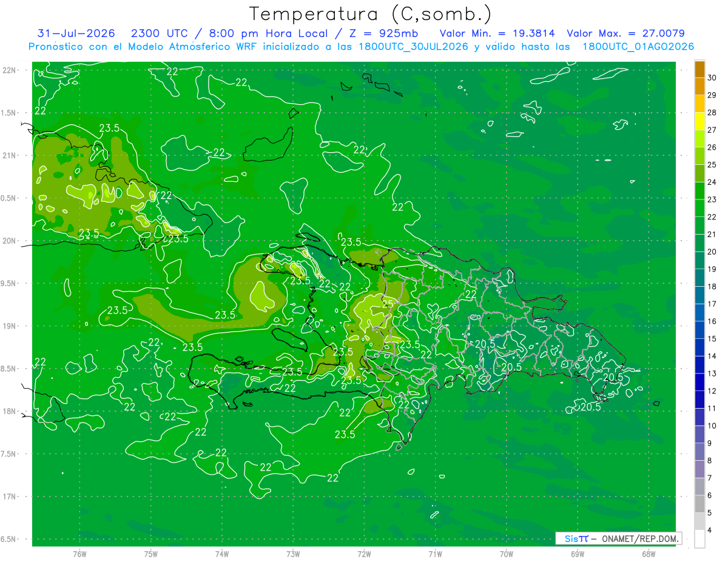This screenshot has width=728, height=562.
Task: Click the "2300 UTC" time text
Action: click(x=160, y=33)
